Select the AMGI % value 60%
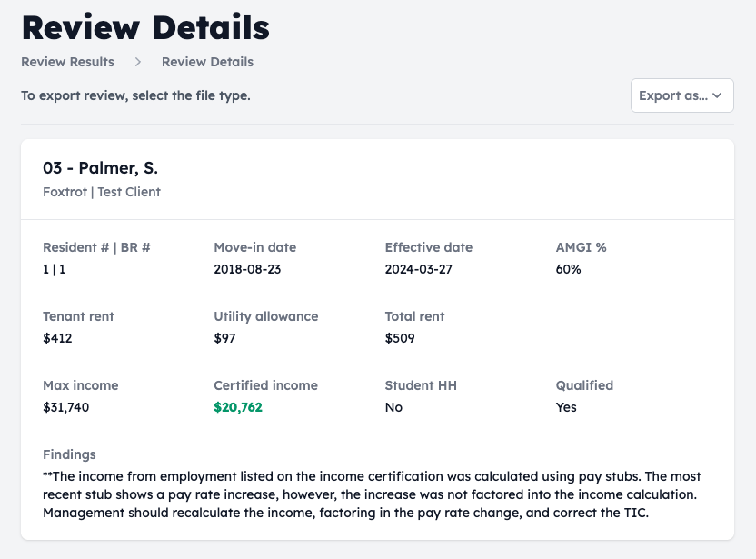The width and height of the screenshot is (756, 559). point(568,269)
